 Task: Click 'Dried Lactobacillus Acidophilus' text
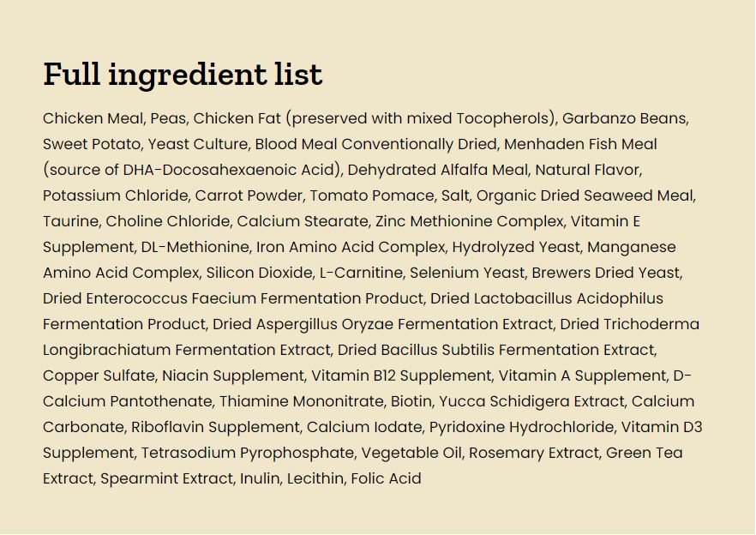[547, 298]
